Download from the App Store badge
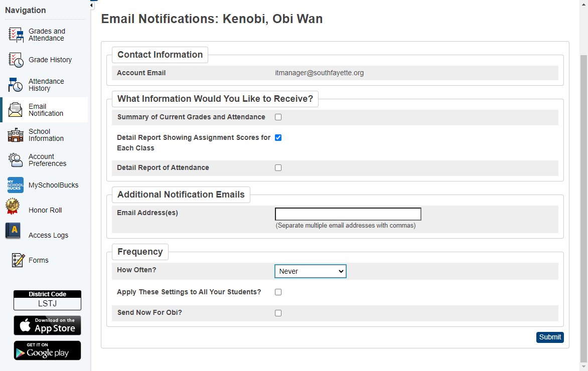 [47, 325]
